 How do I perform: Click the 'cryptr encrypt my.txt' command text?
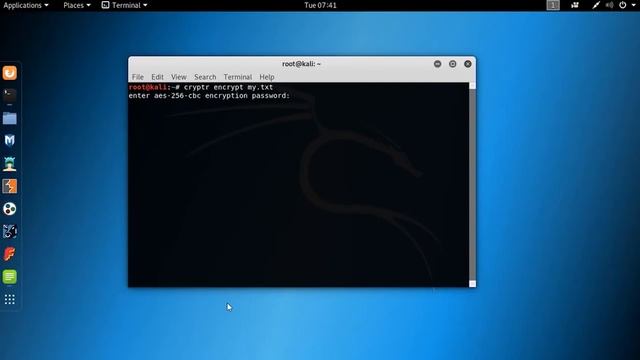tap(228, 87)
